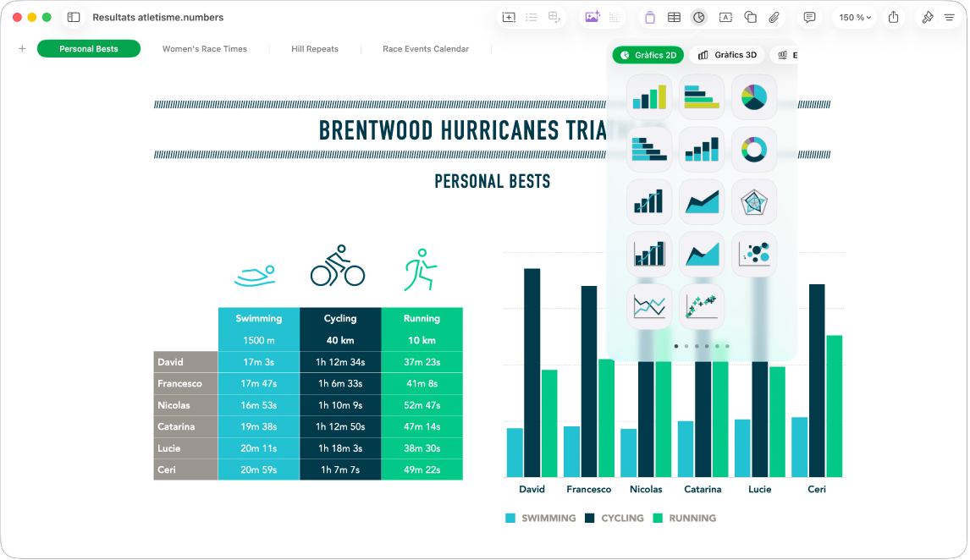Image resolution: width=970 pixels, height=560 pixels.
Task: Add a new sheet with plus button
Action: 22,48
